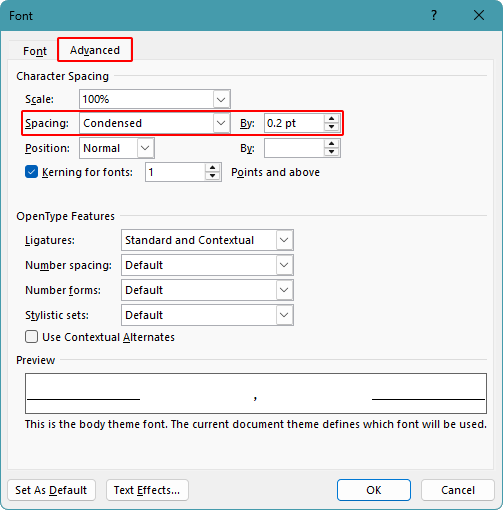The height and width of the screenshot is (510, 503).
Task: Click the font preview box
Action: pyautogui.click(x=256, y=393)
